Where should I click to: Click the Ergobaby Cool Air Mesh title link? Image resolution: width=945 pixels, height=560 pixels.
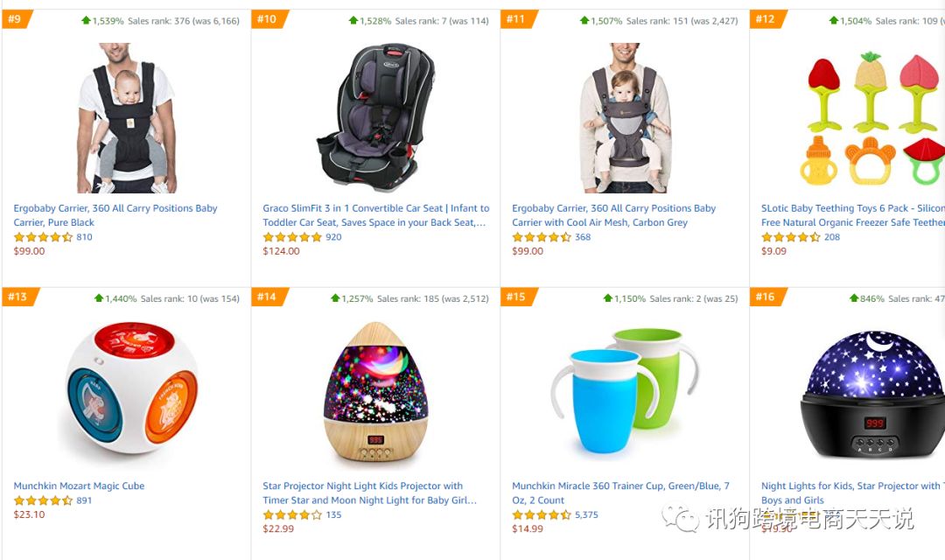[613, 215]
